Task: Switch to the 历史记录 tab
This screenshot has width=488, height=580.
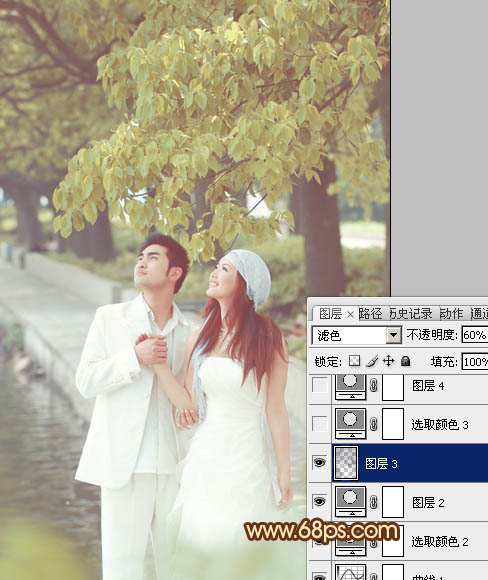Action: pos(411,314)
